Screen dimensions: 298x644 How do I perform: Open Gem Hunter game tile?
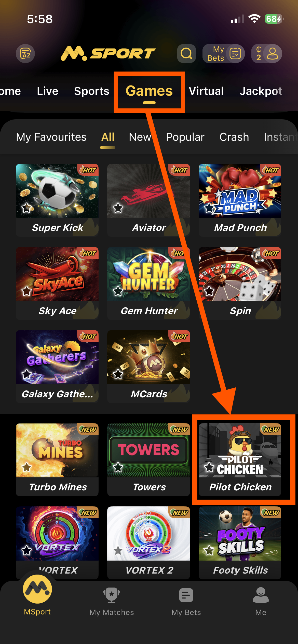148,283
